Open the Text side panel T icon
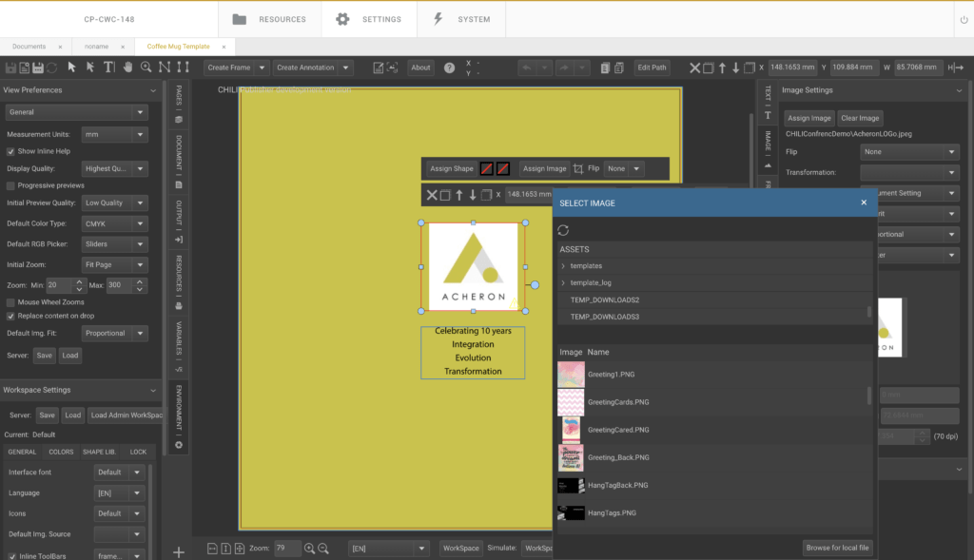The height and width of the screenshot is (560, 974). 768,115
